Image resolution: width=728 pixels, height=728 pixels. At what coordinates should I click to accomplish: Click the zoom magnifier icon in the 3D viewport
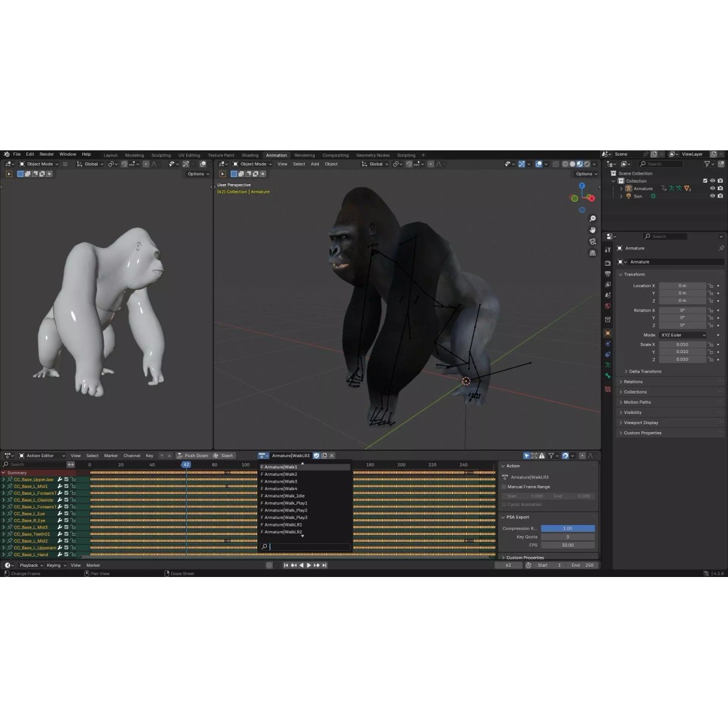(x=593, y=218)
